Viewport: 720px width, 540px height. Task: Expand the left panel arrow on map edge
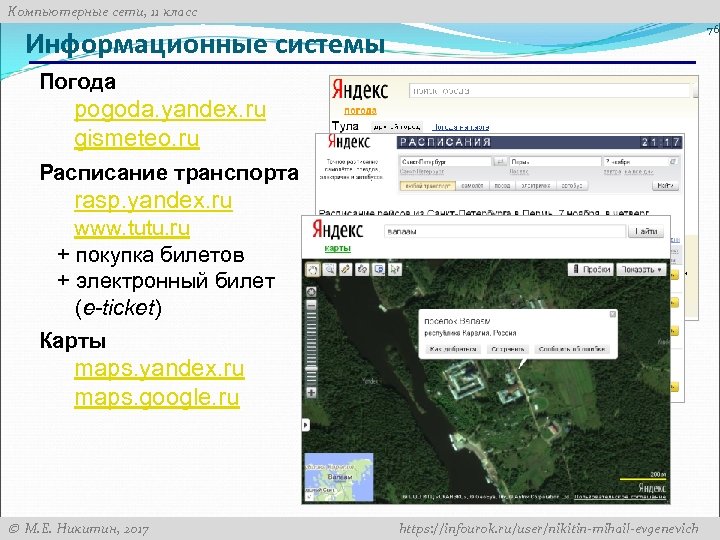point(306,425)
